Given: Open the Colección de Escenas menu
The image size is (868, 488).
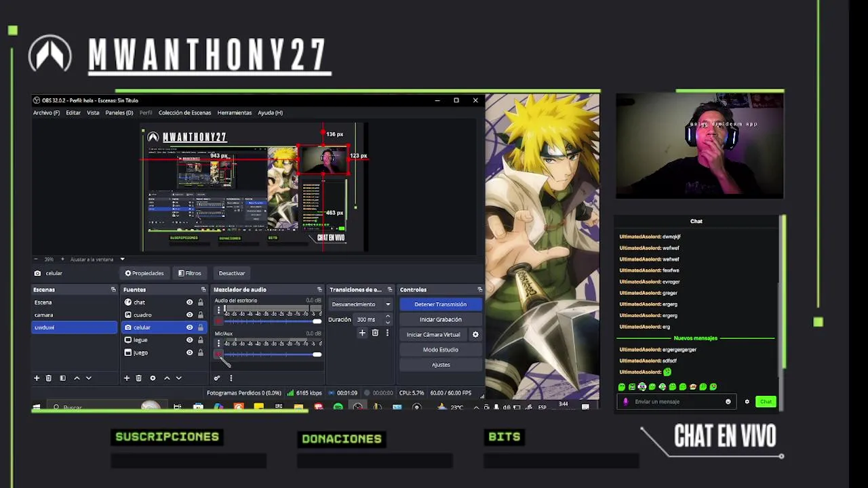Looking at the screenshot, I should [184, 113].
